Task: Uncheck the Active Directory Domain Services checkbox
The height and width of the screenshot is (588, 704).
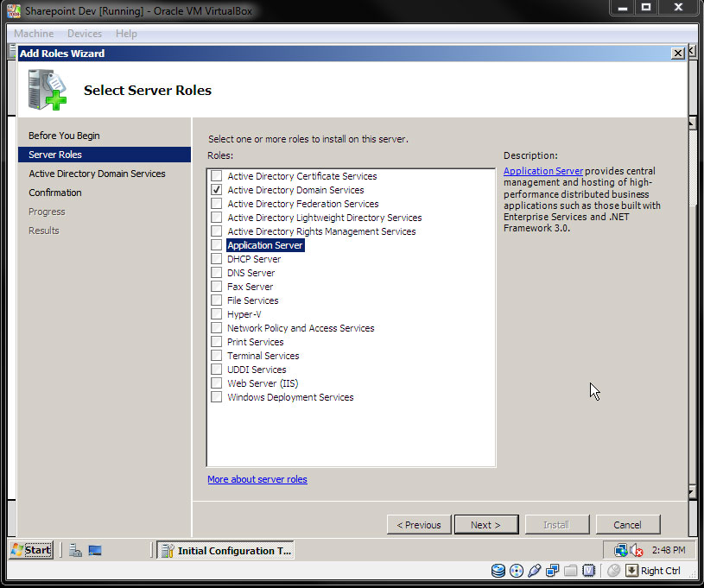Action: click(217, 190)
